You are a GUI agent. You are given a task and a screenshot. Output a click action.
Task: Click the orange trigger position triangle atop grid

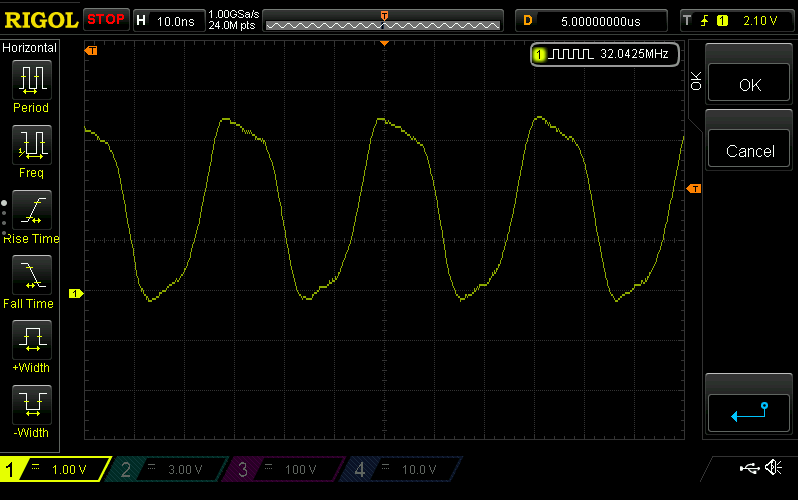click(385, 44)
